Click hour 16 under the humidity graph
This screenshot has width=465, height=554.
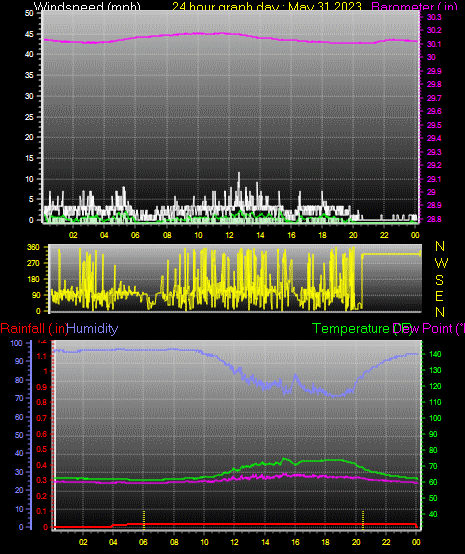pyautogui.click(x=295, y=542)
